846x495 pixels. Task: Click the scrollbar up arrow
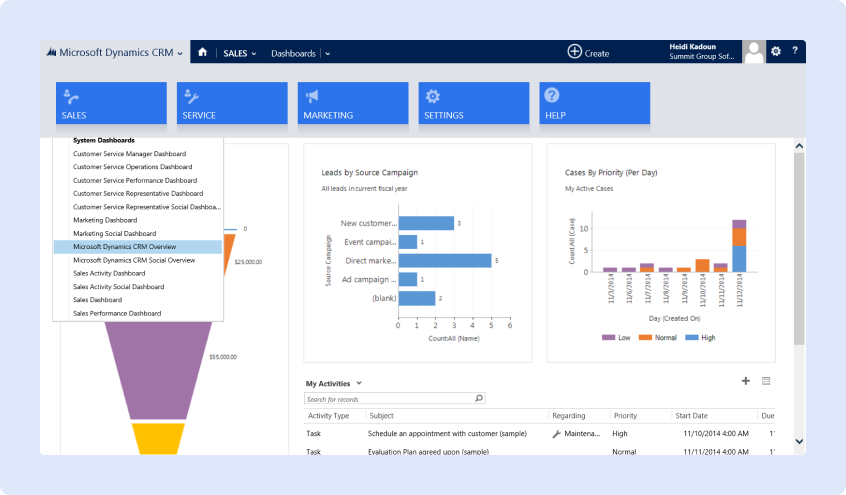(799, 146)
